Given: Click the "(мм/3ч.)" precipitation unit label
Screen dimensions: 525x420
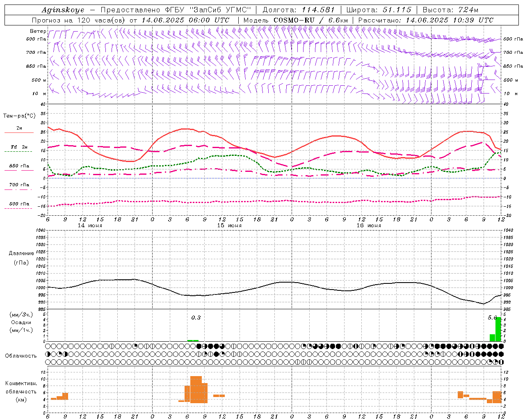Looking at the screenshot, I should tap(21, 315).
